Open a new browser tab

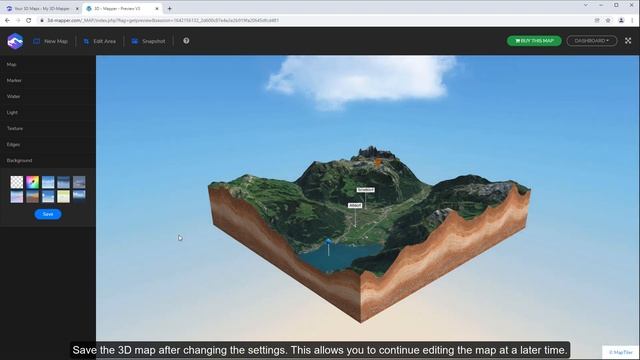[169, 9]
